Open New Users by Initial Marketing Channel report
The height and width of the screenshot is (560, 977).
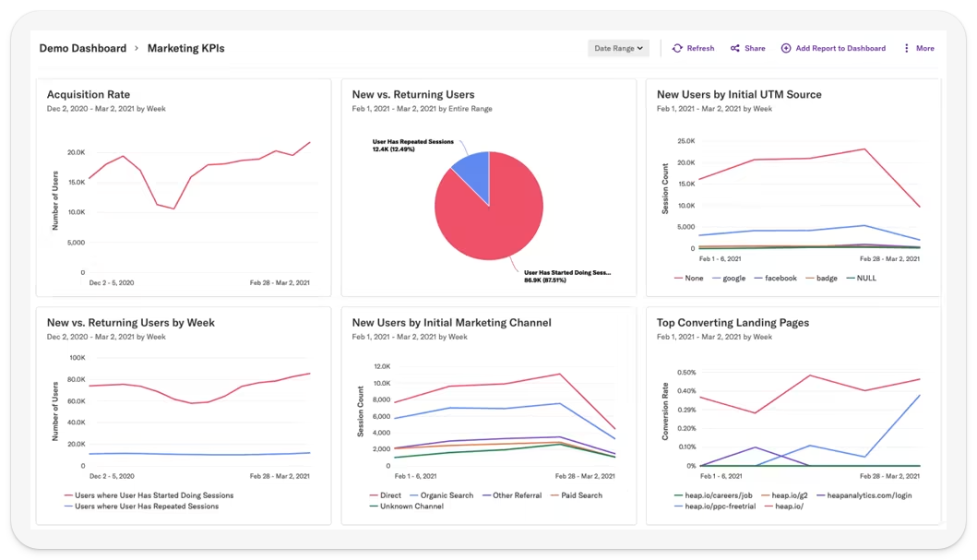coord(451,323)
